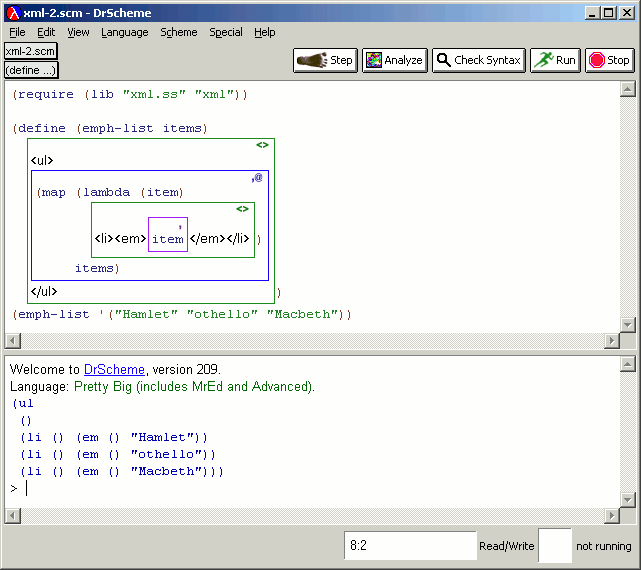Click the (ul output line
Screen dimensions: 641x570
click(23, 404)
